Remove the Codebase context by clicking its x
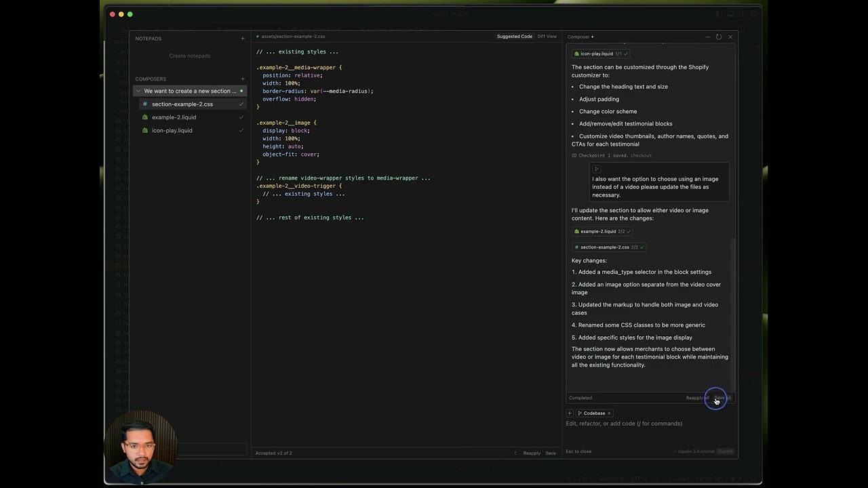 click(x=609, y=413)
